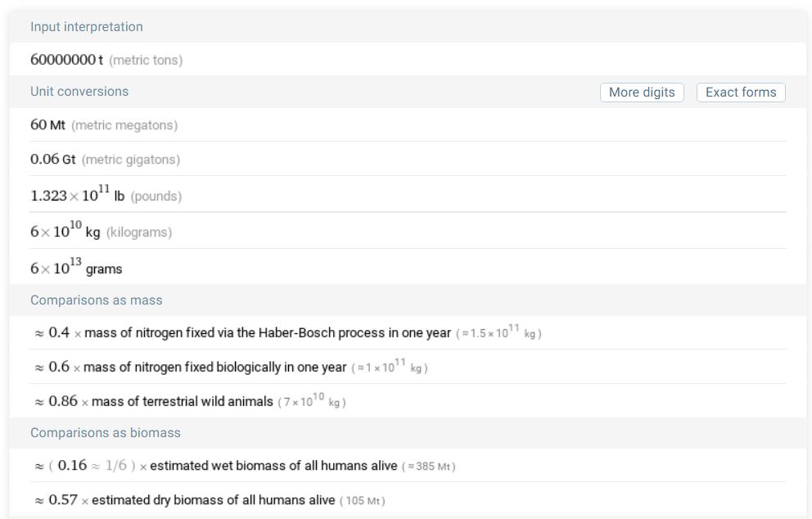The image size is (812, 519).
Task: Click the Exact forms button
Action: tap(740, 93)
